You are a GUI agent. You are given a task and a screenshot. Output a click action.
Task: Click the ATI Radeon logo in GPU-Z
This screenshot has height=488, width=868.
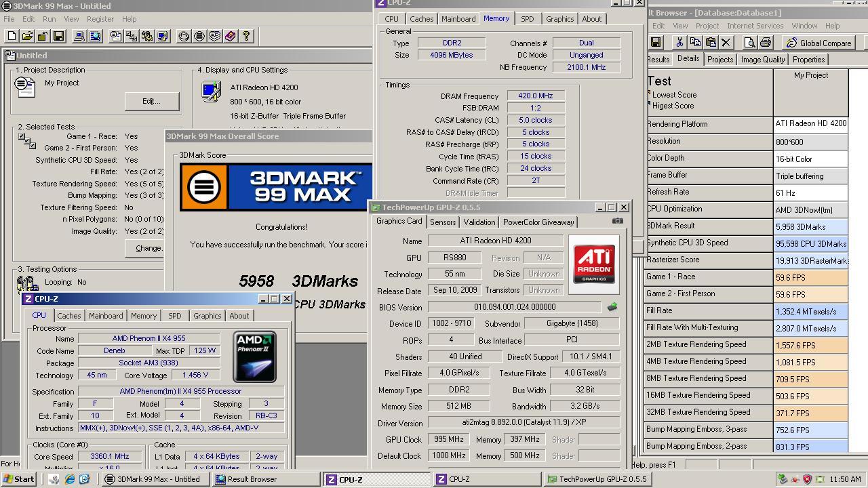594,264
